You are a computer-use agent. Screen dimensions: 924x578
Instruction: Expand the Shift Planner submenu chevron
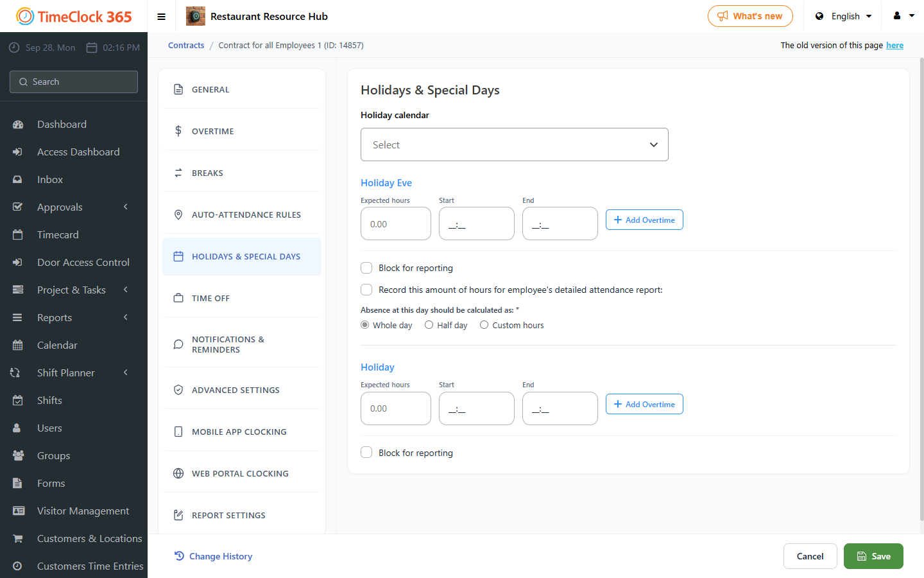coord(126,372)
